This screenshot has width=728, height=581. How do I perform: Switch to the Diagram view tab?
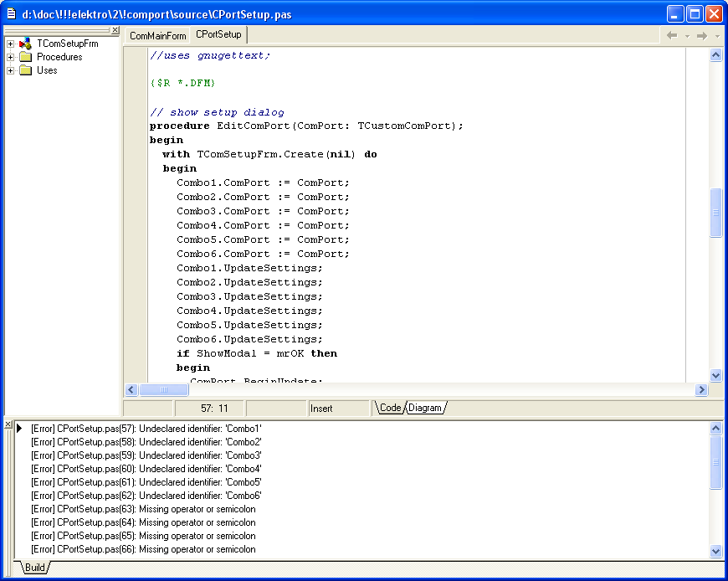(425, 408)
